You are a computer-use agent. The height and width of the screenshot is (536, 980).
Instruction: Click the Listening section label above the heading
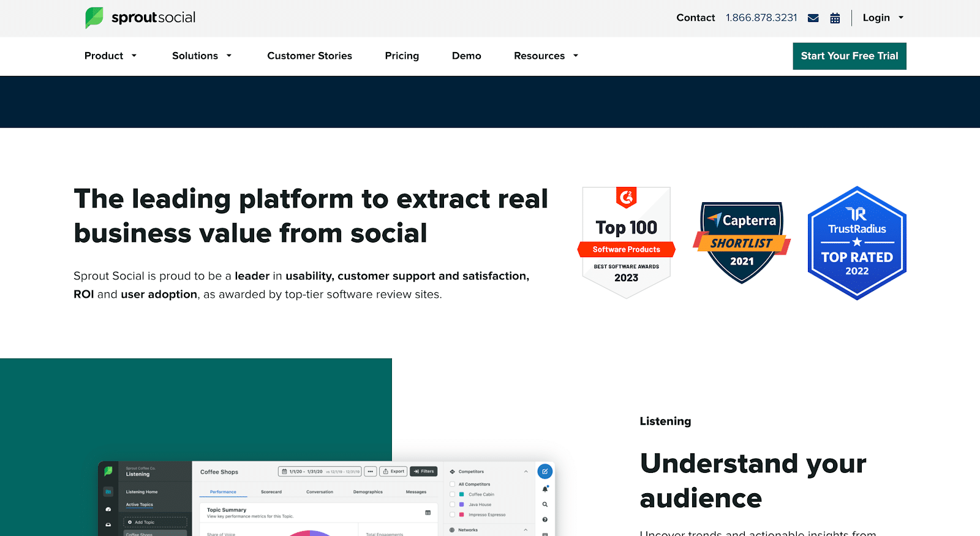pyautogui.click(x=665, y=421)
